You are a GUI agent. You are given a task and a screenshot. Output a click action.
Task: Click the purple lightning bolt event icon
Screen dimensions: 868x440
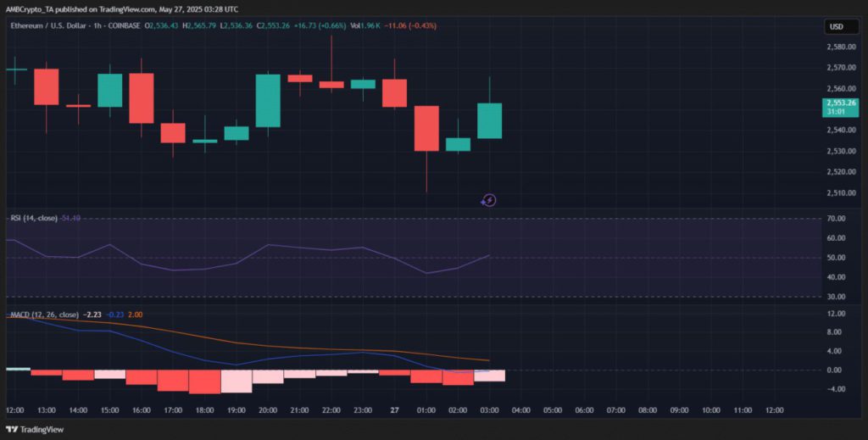(x=489, y=200)
